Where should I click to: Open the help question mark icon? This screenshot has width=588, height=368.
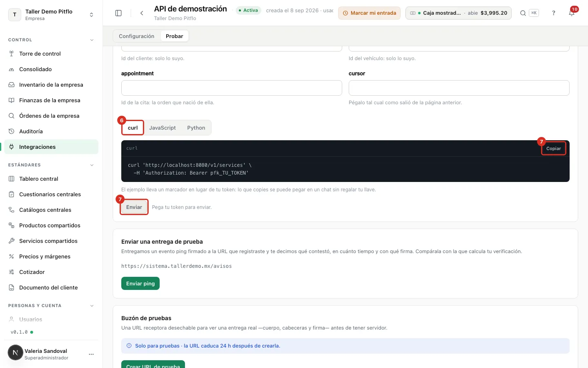(554, 13)
